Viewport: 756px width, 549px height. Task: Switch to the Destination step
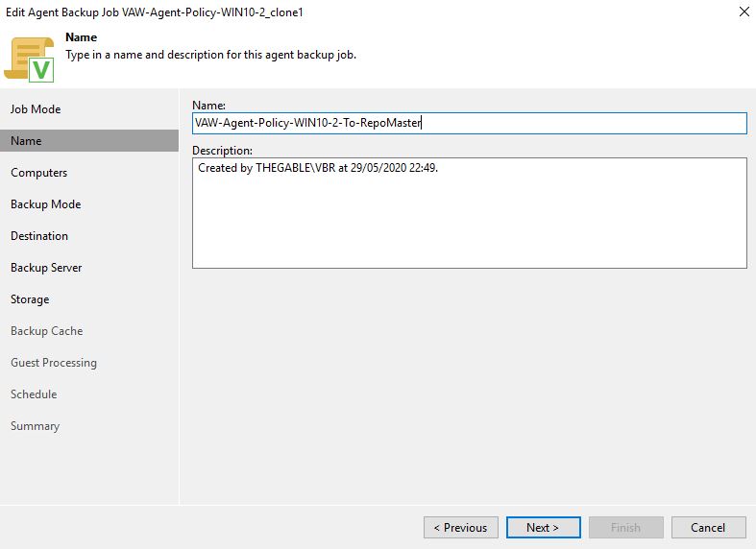[x=39, y=236]
